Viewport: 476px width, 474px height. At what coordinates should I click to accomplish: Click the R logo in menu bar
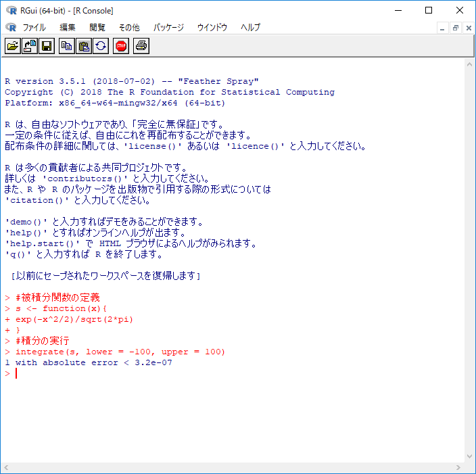click(11, 27)
